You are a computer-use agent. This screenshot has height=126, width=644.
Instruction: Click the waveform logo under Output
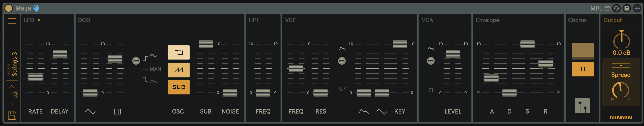point(621,118)
